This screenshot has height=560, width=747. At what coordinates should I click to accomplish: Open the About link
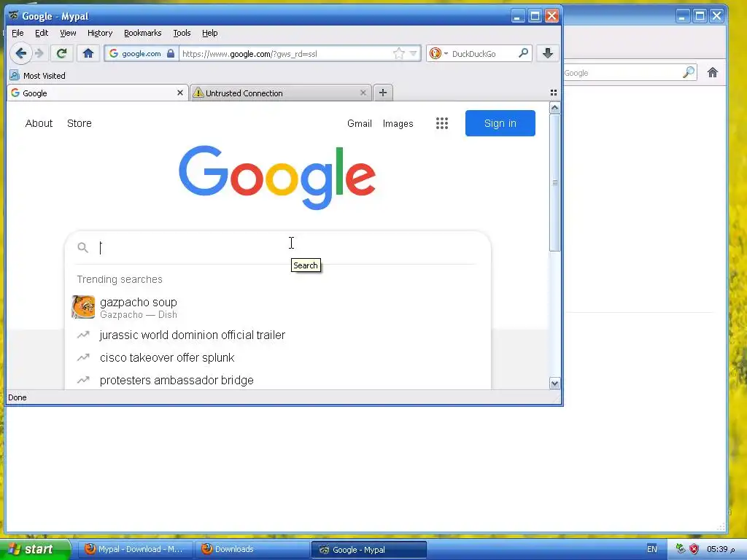39,123
